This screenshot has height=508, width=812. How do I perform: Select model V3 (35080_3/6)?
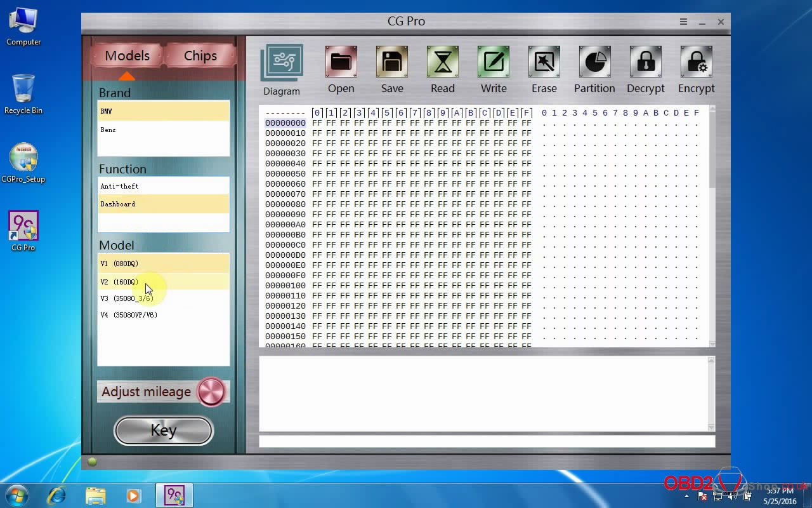(127, 298)
